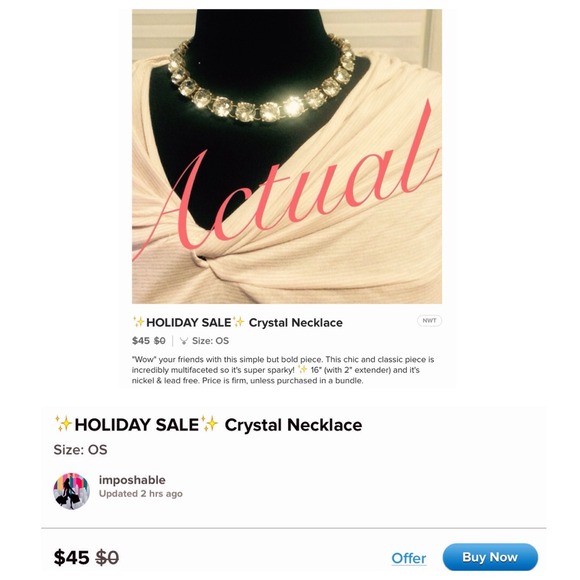Click the Size: OS label below large title
580x580 pixels.
81,450
